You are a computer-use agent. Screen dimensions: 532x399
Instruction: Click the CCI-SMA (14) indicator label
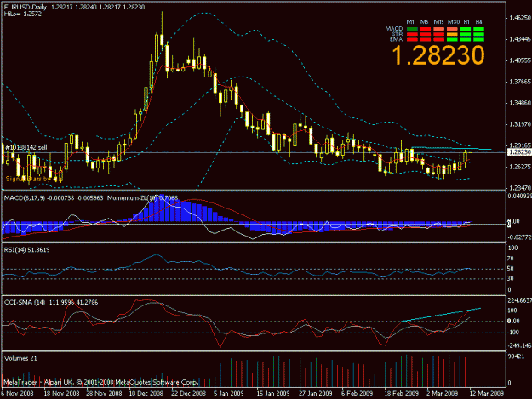point(25,302)
